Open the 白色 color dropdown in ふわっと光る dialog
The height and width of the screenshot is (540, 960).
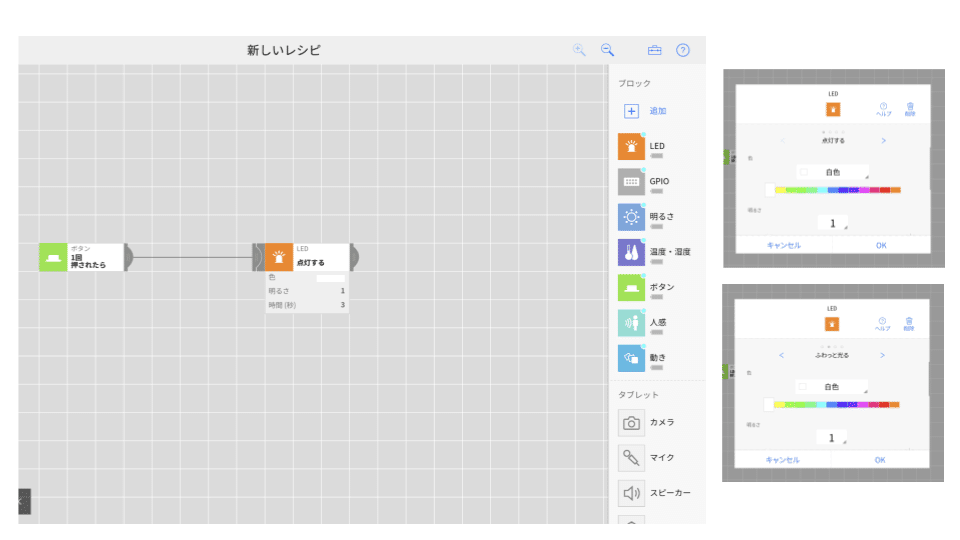[x=831, y=387]
